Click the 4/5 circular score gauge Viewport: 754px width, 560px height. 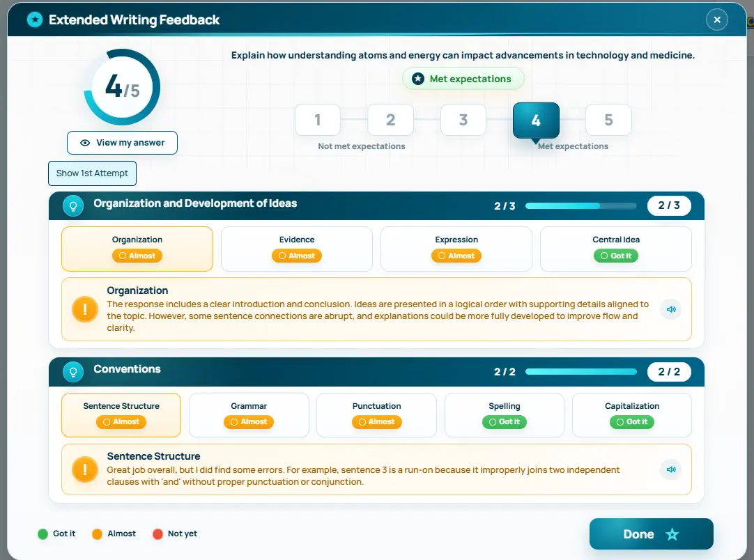(x=122, y=87)
